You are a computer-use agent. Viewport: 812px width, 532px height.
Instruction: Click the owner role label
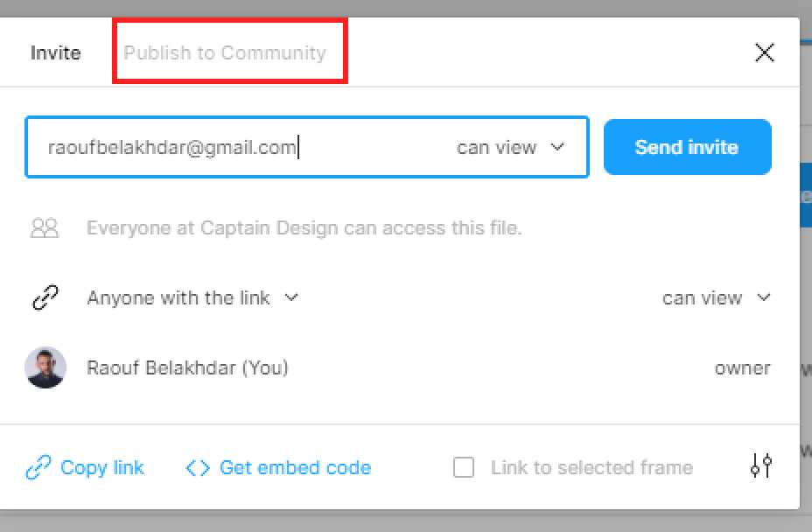pyautogui.click(x=743, y=368)
